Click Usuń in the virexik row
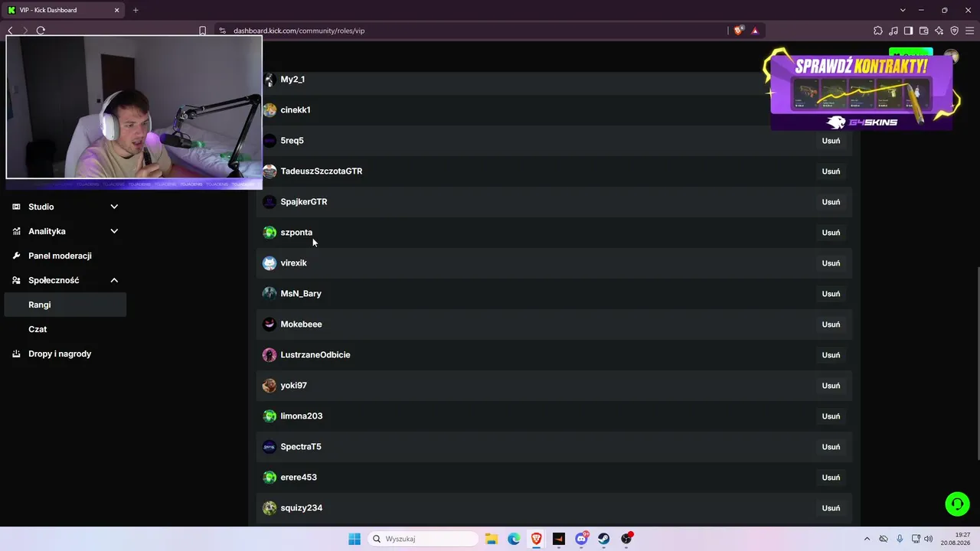 (831, 263)
